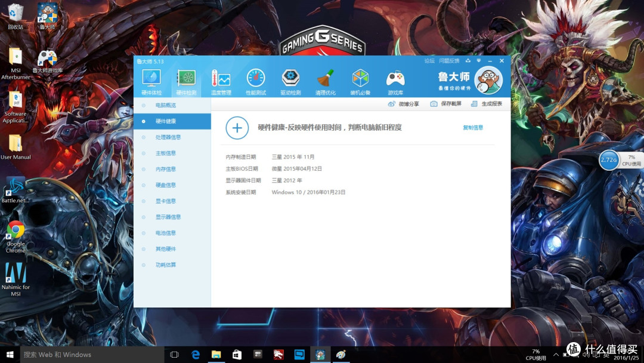Open Task View on taskbar
The image size is (644, 363).
coord(175,355)
